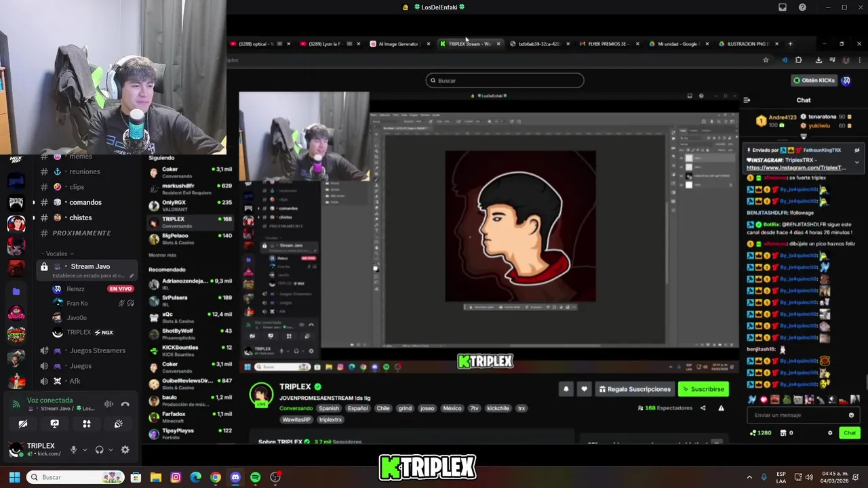Screen dimensions: 868x488
Task: Click the Windows Start button
Action: (x=14, y=477)
